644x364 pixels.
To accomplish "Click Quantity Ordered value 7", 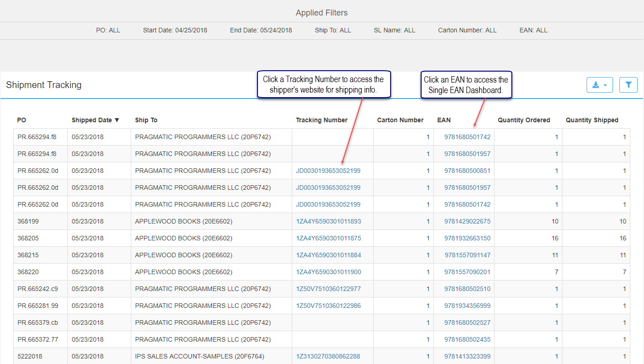I will click(556, 272).
